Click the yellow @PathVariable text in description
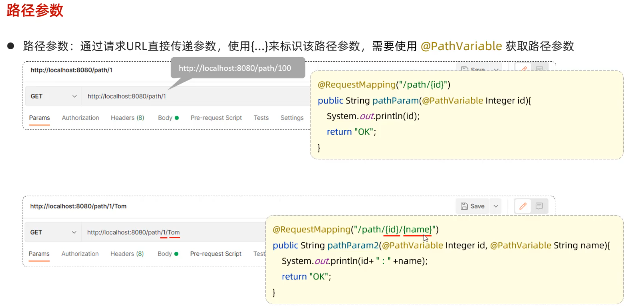Image resolution: width=644 pixels, height=306 pixels. pos(461,46)
